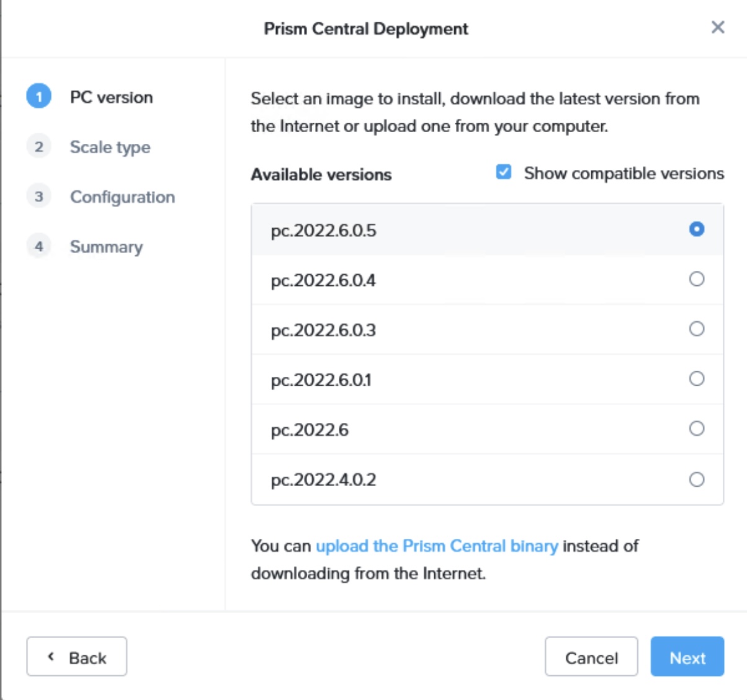
Task: Click the step 1 circle icon
Action: 38,97
